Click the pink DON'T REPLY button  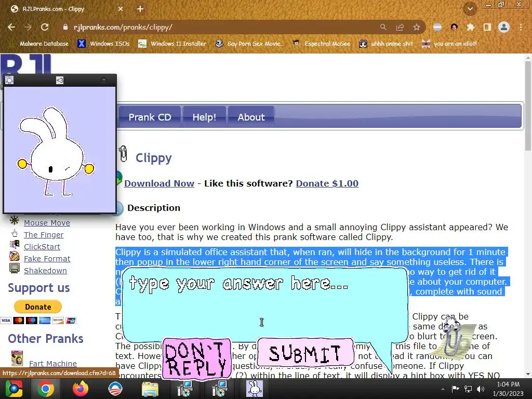[196, 359]
